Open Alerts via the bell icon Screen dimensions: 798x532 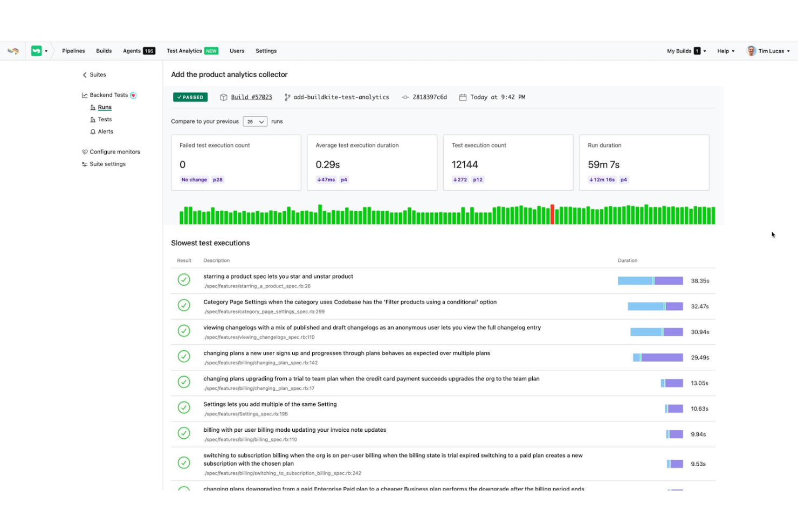(92, 131)
